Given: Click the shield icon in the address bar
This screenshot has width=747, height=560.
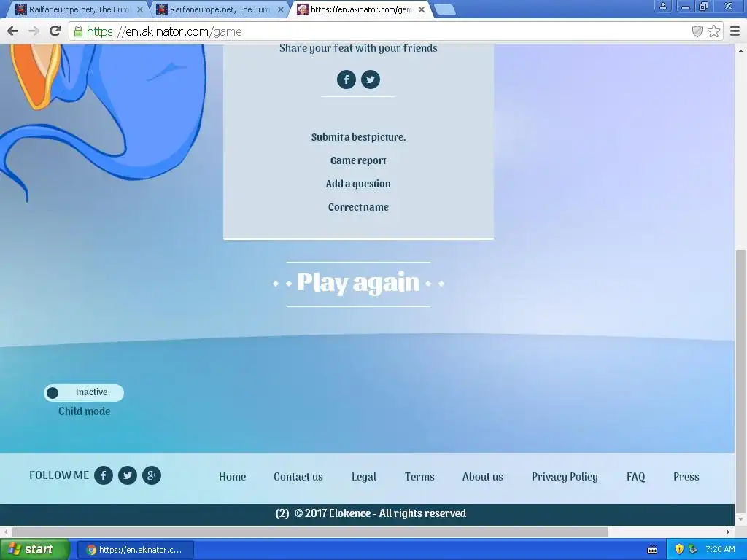Looking at the screenshot, I should (697, 31).
